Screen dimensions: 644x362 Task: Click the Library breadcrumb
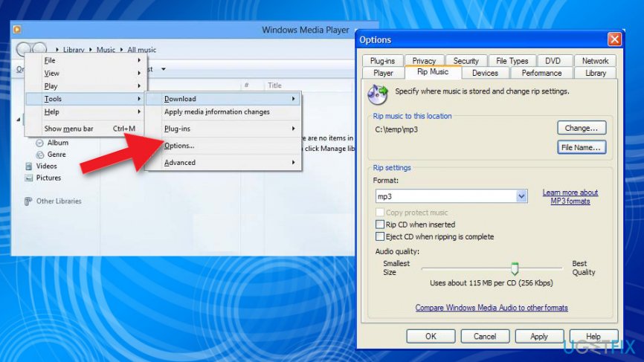[74, 50]
